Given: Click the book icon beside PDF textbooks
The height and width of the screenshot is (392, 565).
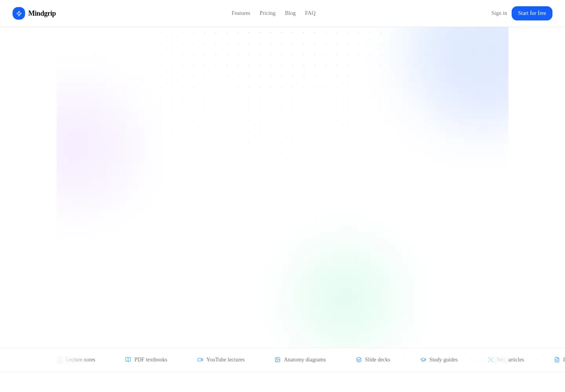Looking at the screenshot, I should point(128,360).
